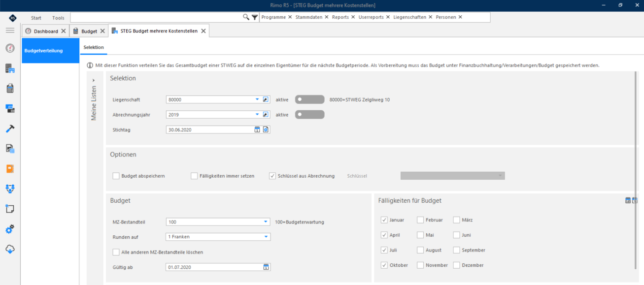Toggle the Abrechnungsjahr aktive switch
The height and width of the screenshot is (285, 644).
tap(309, 114)
